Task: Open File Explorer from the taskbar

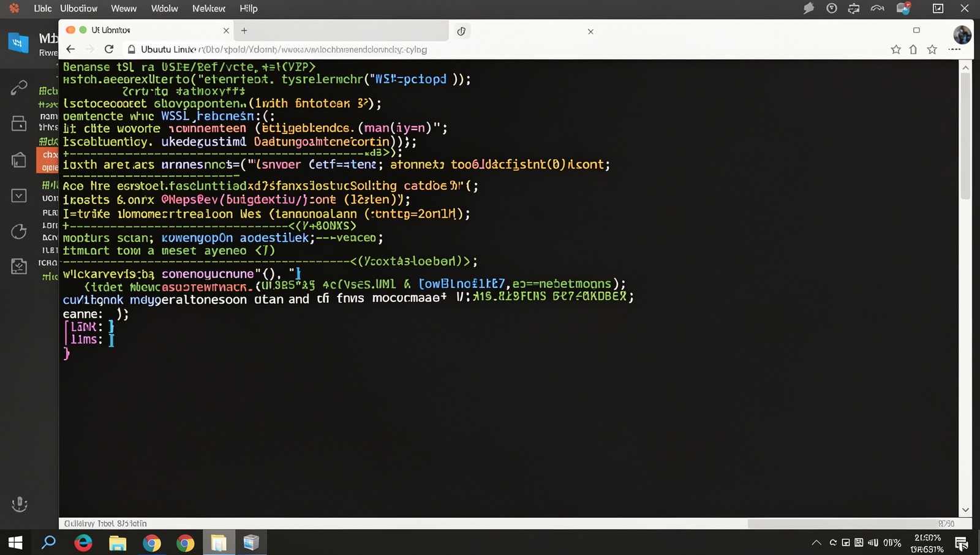Action: pyautogui.click(x=118, y=543)
